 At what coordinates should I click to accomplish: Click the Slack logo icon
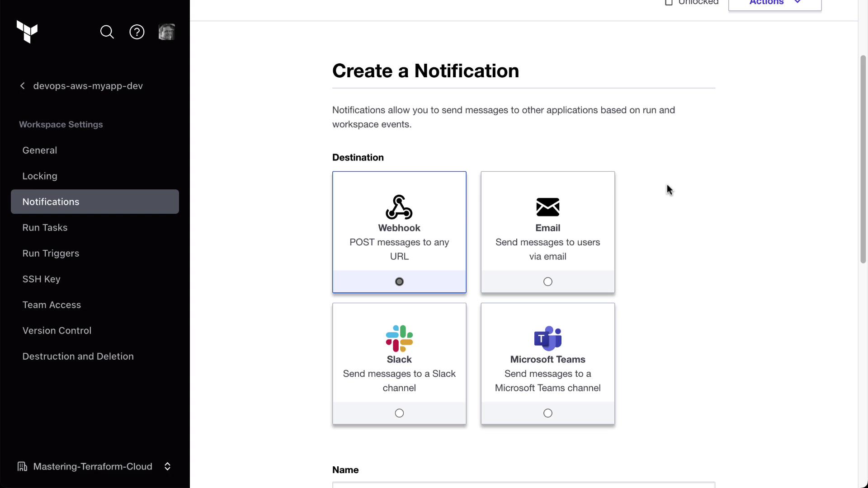pyautogui.click(x=399, y=338)
